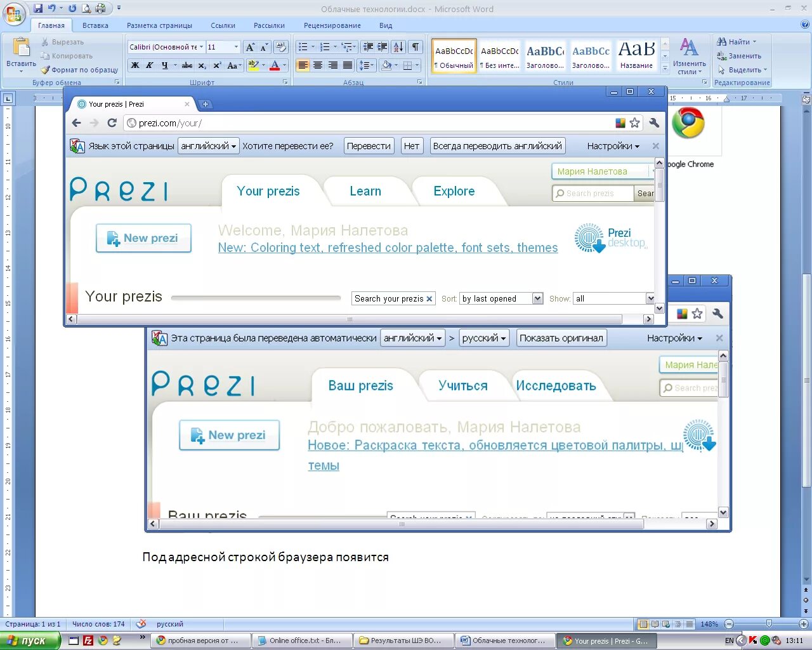Align paragraph to center

point(318,65)
